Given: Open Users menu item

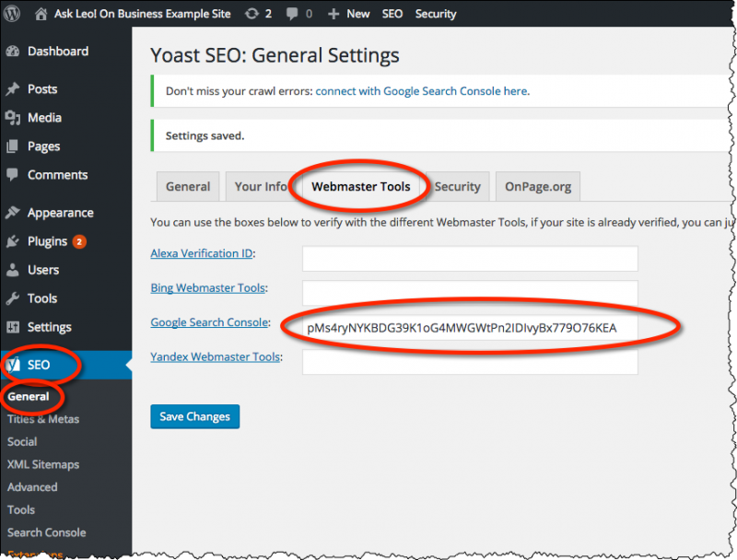Looking at the screenshot, I should click(43, 270).
